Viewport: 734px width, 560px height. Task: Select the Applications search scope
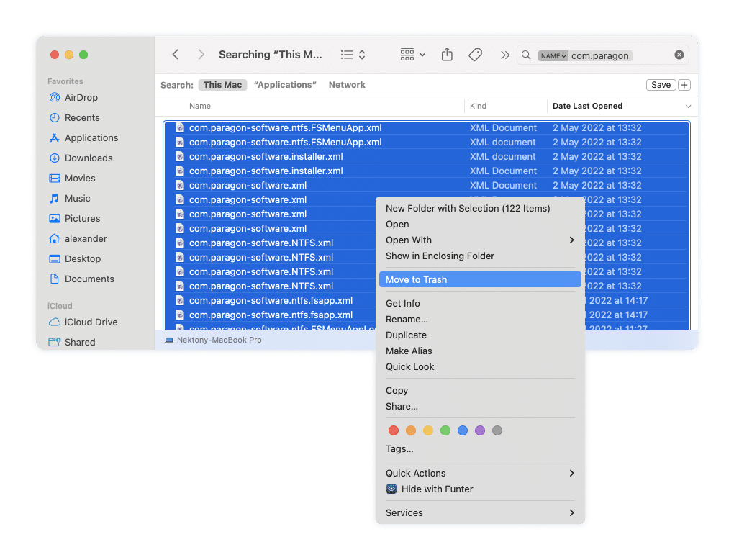285,84
